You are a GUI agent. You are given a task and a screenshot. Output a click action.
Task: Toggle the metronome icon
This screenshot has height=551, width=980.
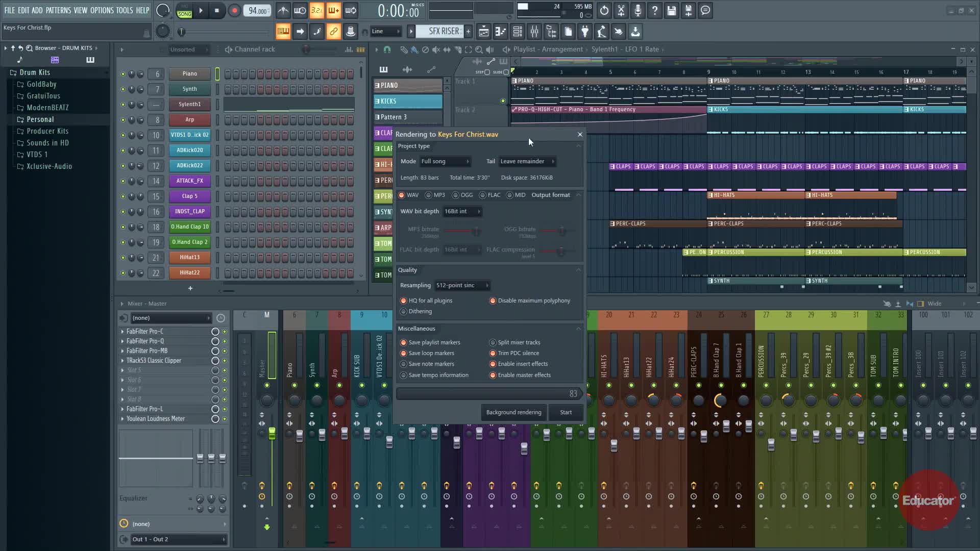pos(283,10)
